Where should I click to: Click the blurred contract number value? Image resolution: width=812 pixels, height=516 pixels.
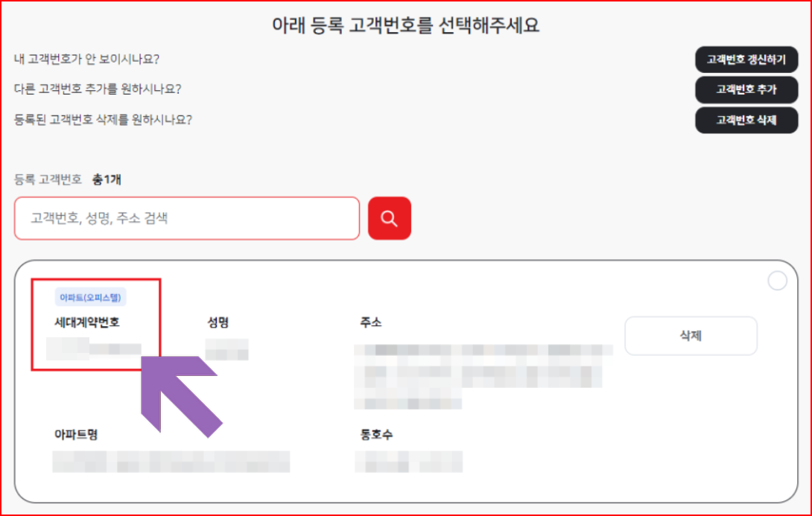coord(94,348)
